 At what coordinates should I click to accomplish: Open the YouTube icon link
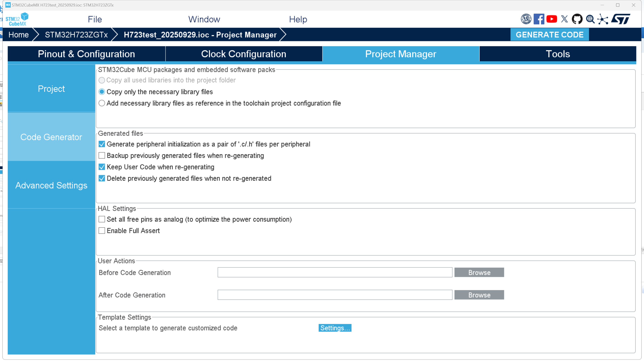(551, 19)
